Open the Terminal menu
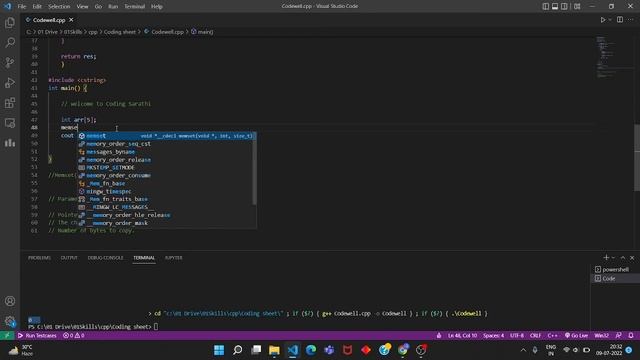This screenshot has height=360, width=640. tap(135, 7)
